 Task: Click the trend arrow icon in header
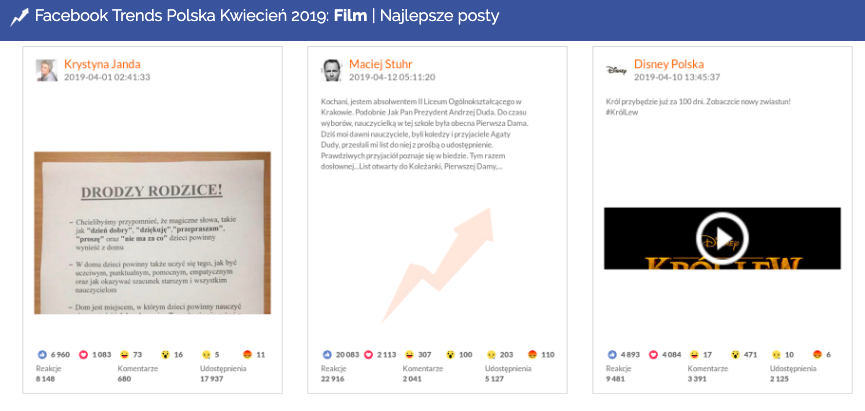coord(18,17)
